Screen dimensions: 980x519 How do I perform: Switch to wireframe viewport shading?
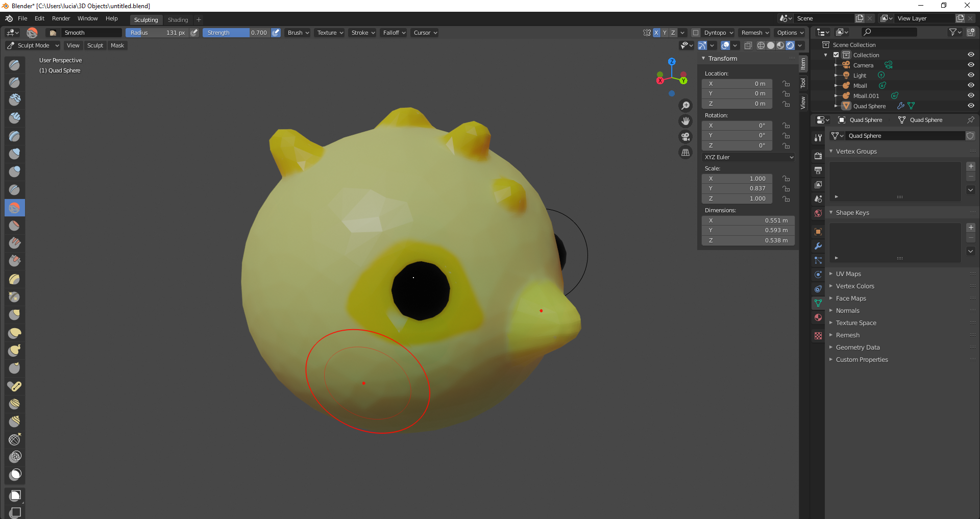761,45
